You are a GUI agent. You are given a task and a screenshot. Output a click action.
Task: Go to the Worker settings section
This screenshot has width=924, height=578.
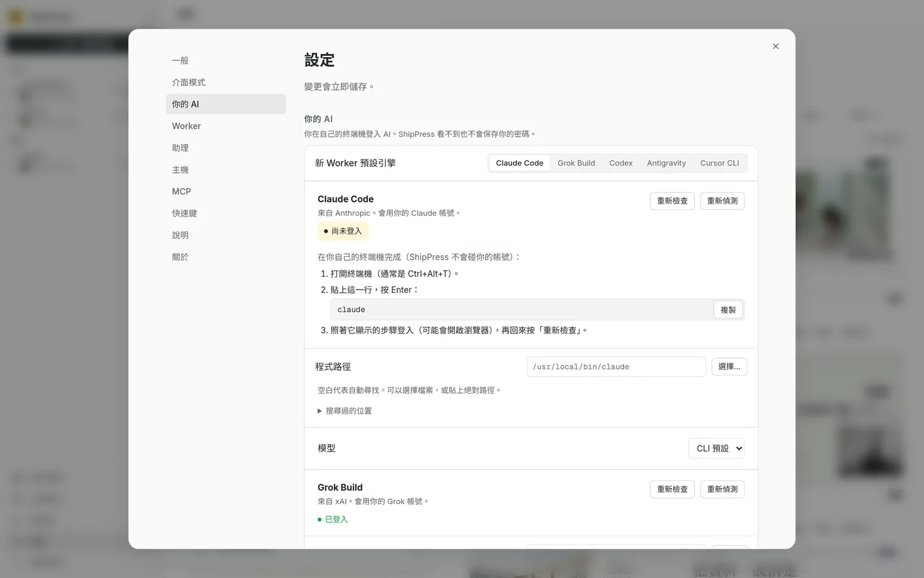tap(225, 126)
